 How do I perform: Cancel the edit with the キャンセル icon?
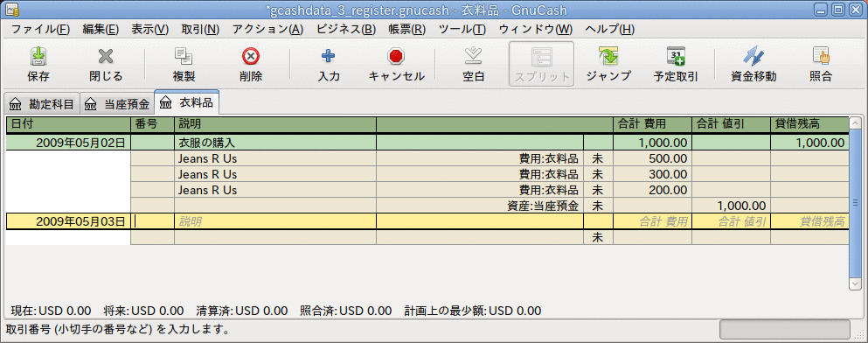click(x=396, y=57)
